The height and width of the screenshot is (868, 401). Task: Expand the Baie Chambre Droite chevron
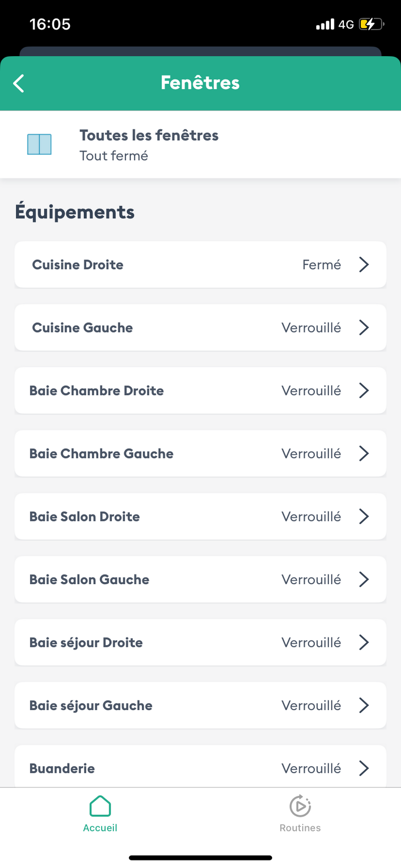click(x=364, y=391)
